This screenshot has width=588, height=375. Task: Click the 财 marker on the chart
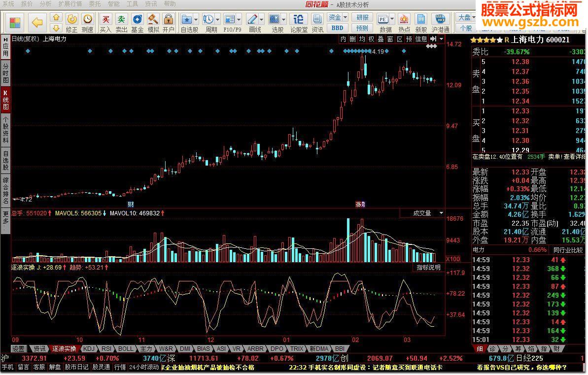click(131, 205)
